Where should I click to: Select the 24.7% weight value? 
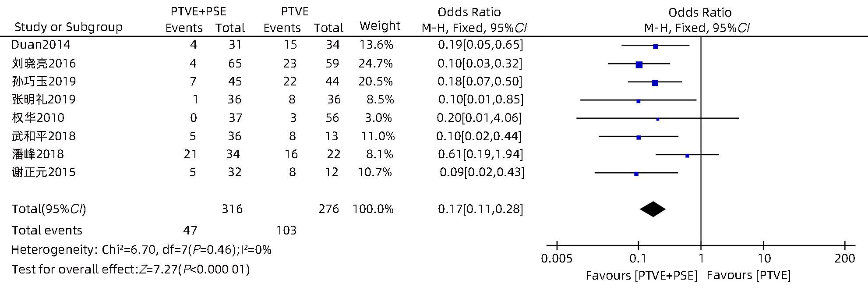click(x=376, y=63)
